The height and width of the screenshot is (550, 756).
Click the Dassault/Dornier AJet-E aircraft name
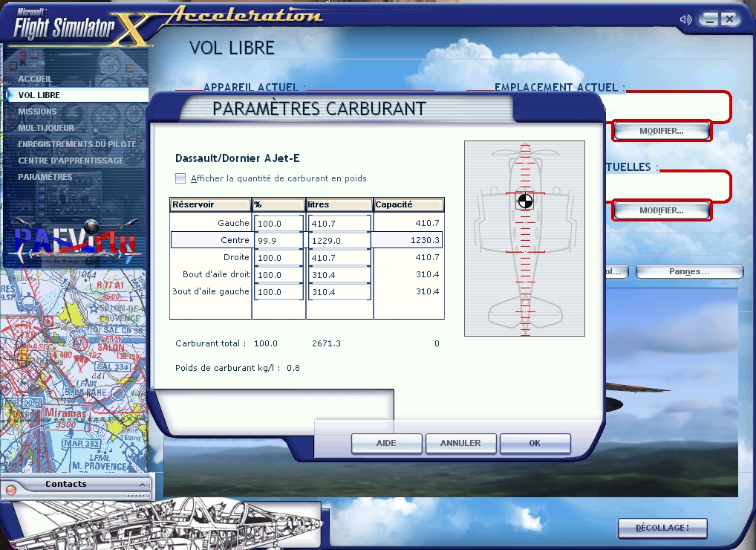[x=237, y=158]
